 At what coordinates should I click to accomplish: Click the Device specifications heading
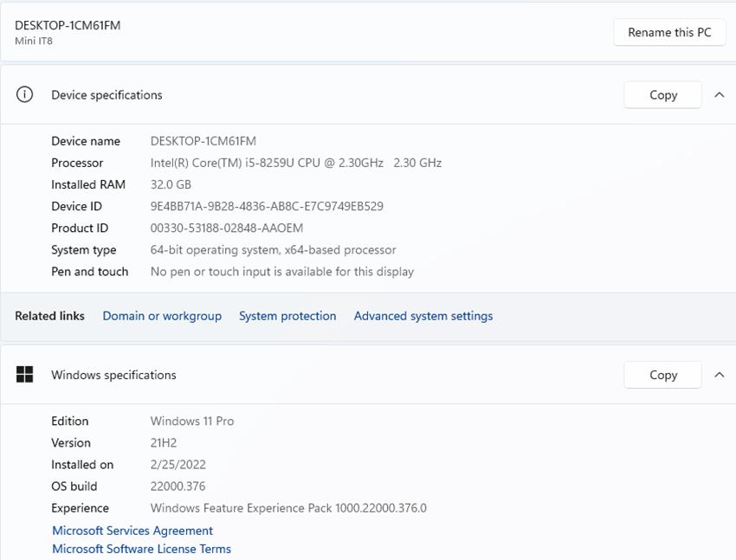click(x=107, y=95)
